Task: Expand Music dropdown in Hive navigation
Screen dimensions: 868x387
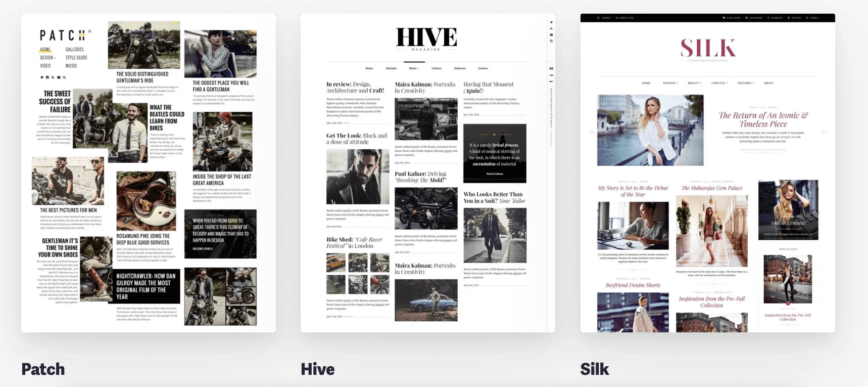Action: coord(414,68)
